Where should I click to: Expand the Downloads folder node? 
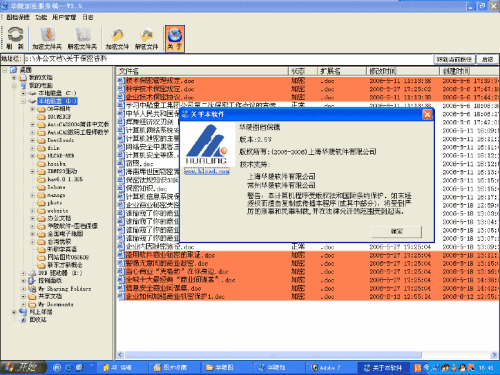click(x=32, y=140)
